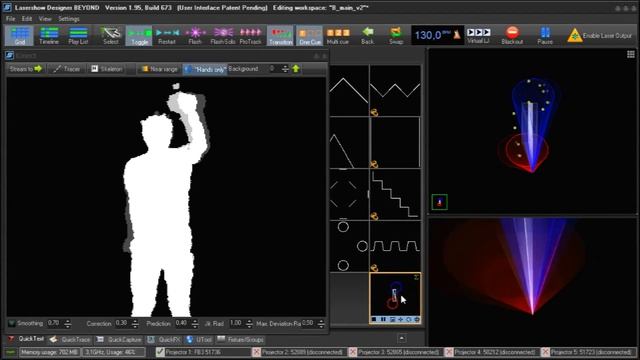This screenshot has height=360, width=640.
Task: Click the ProTrack toolbar button
Action: pyautogui.click(x=250, y=36)
